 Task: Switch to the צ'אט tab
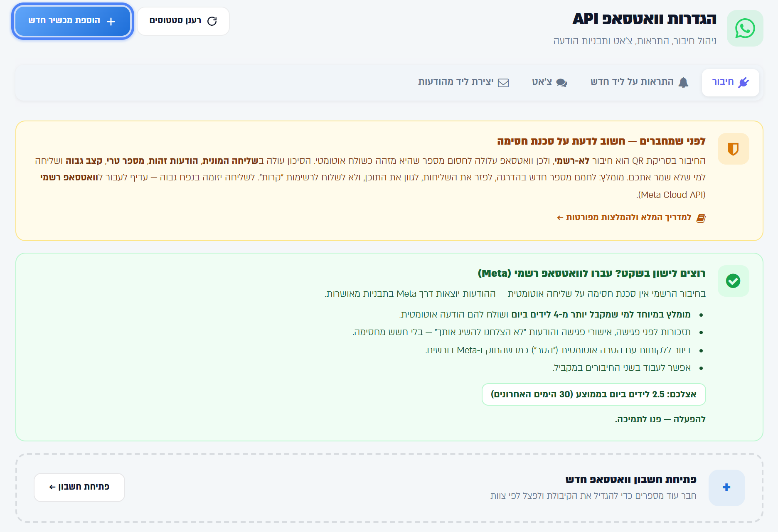click(549, 82)
